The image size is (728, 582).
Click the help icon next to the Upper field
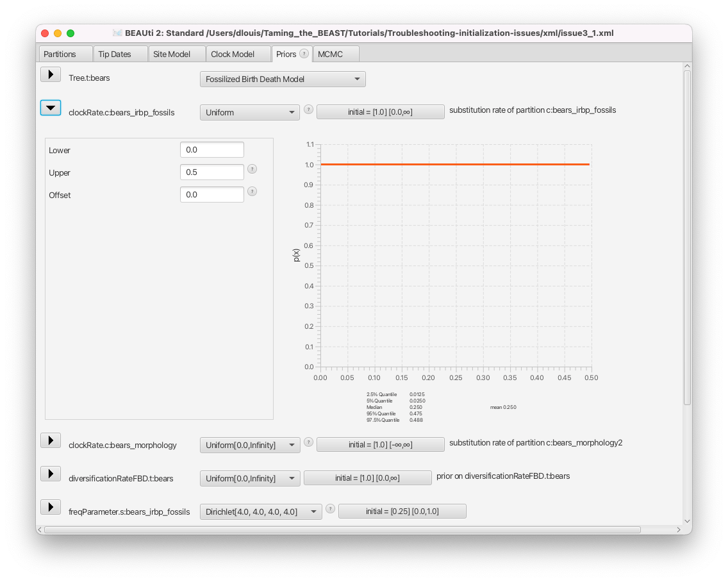252,169
